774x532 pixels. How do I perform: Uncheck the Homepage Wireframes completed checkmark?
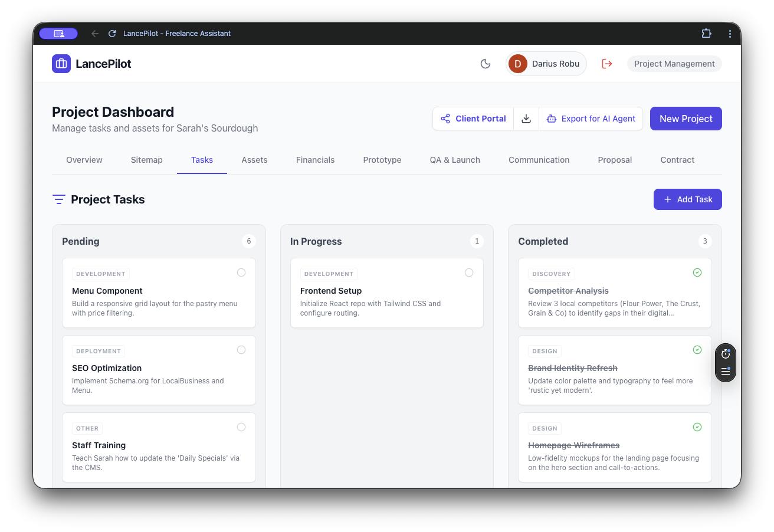[697, 427]
